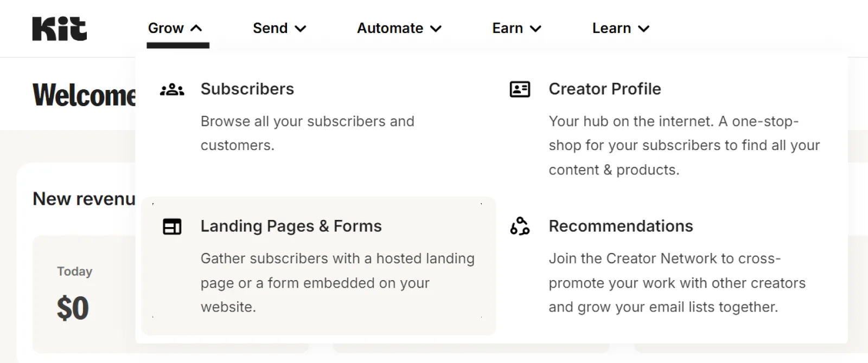Click the Creator Profile card icon

tap(520, 89)
